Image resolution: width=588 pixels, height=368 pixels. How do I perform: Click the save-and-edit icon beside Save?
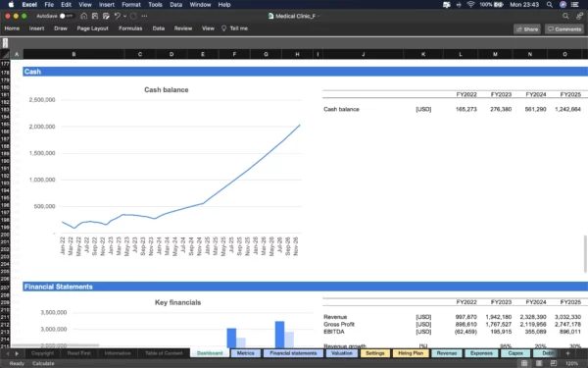click(x=106, y=16)
